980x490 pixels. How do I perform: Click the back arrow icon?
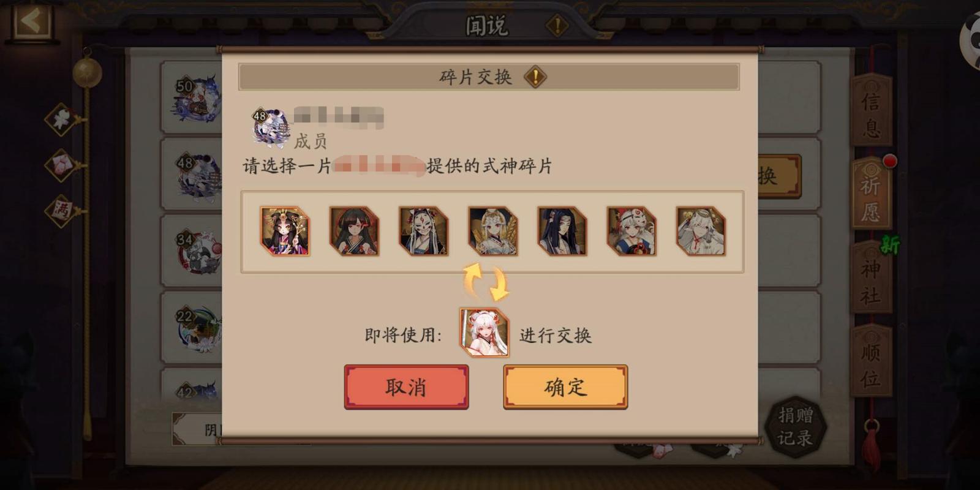pos(31,21)
